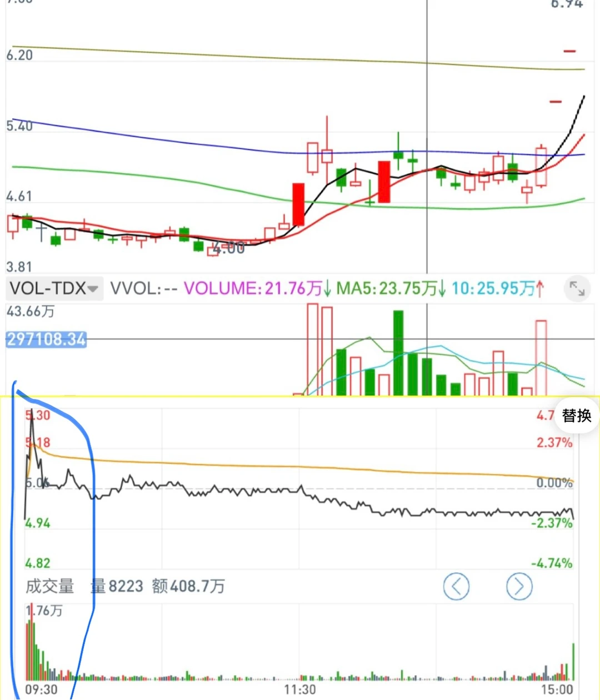
Task: Tap the 4.61 price axis label
Action: click(19, 196)
